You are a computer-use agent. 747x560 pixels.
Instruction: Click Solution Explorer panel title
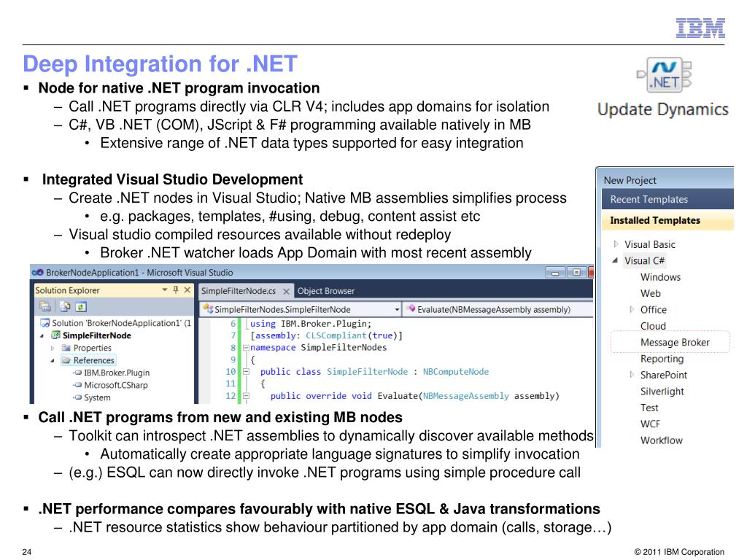[x=67, y=290]
